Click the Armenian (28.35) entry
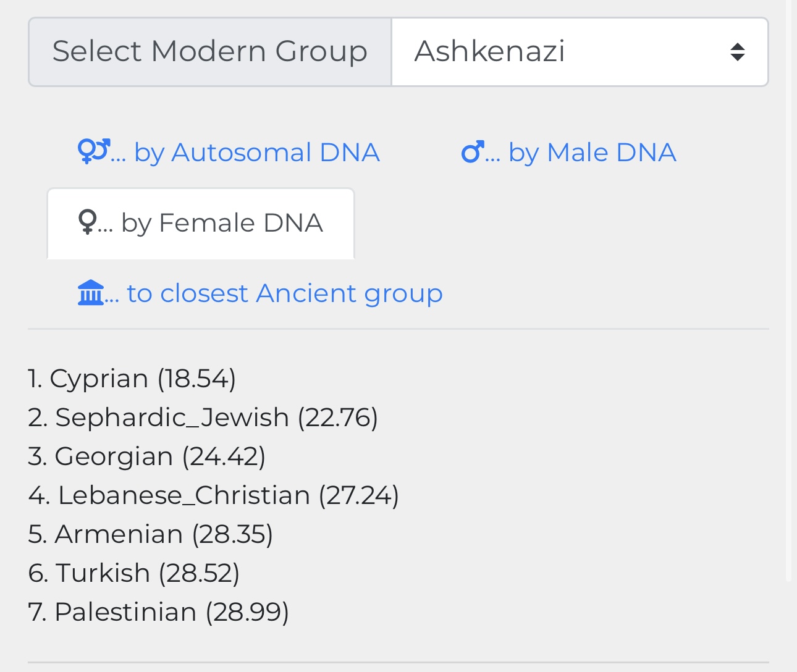The height and width of the screenshot is (672, 797). pyautogui.click(x=151, y=534)
